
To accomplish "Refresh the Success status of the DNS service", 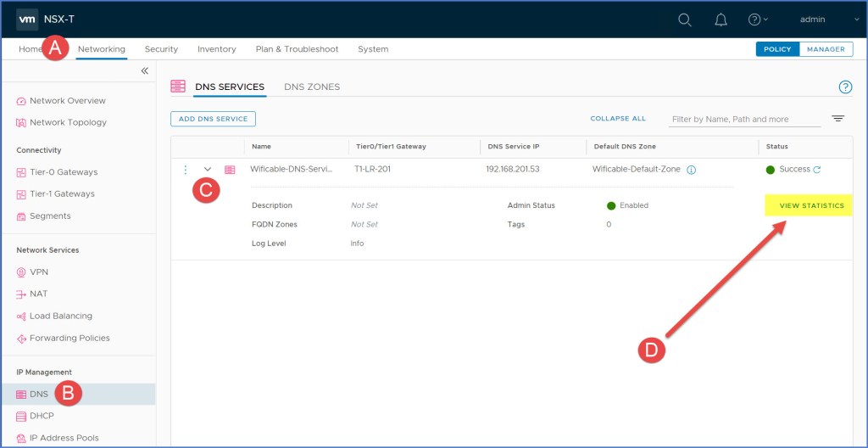I will tap(817, 170).
